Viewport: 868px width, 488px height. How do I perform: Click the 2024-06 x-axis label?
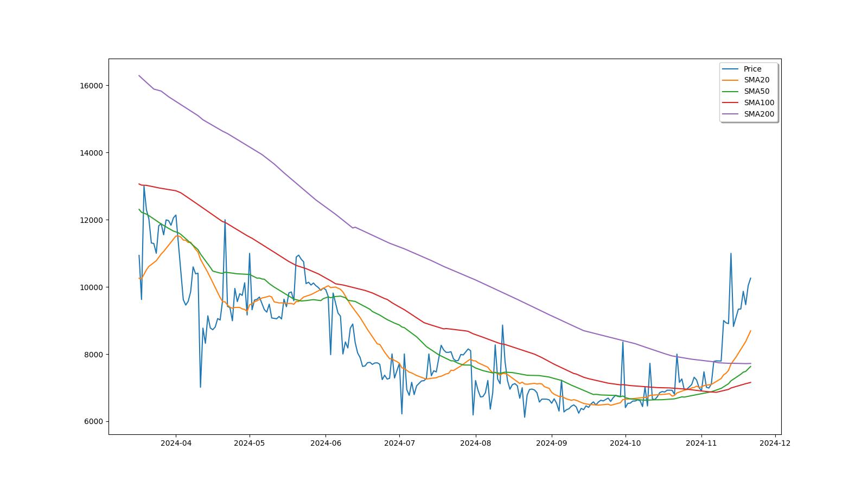pyautogui.click(x=325, y=443)
